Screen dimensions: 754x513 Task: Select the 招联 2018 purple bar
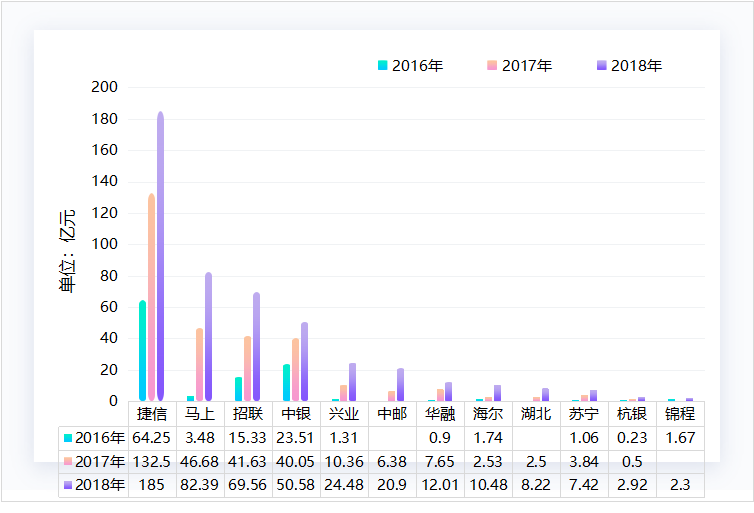coord(256,347)
